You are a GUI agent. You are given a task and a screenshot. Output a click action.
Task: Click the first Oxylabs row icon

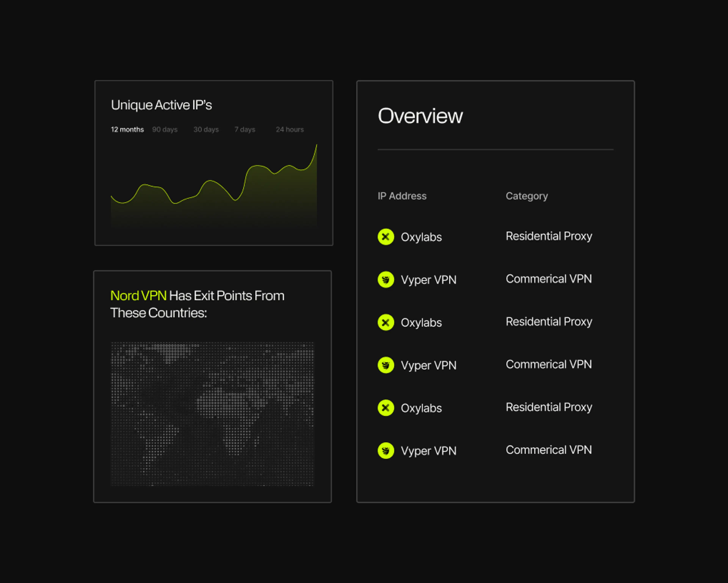[x=386, y=237]
